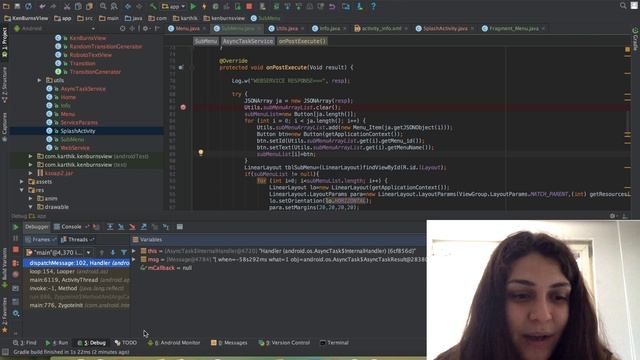Open the Version Control tool window

[x=284, y=343]
